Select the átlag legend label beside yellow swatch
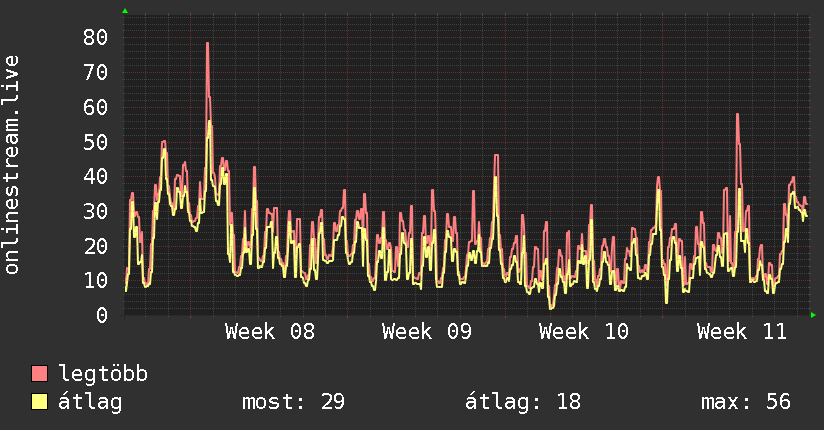Screen dimensions: 824x430 pyautogui.click(x=90, y=402)
